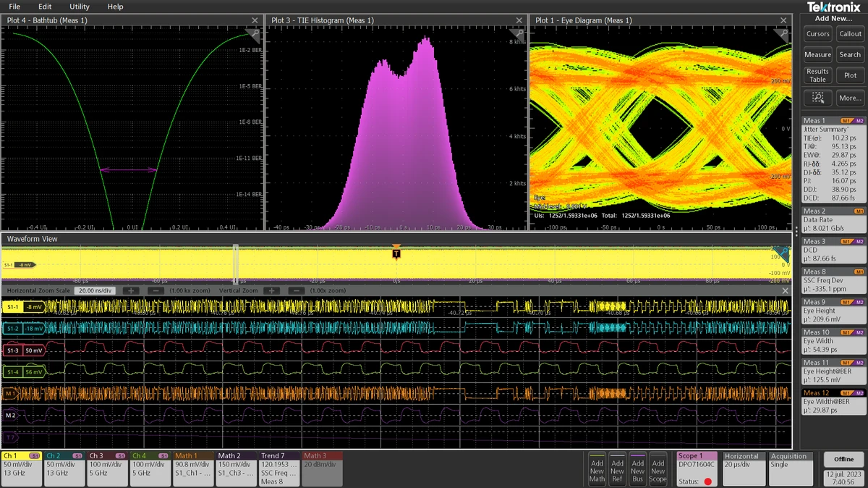Click the S1-1 yellow waveform handle
This screenshot has height=488, width=868.
pyautogui.click(x=24, y=307)
